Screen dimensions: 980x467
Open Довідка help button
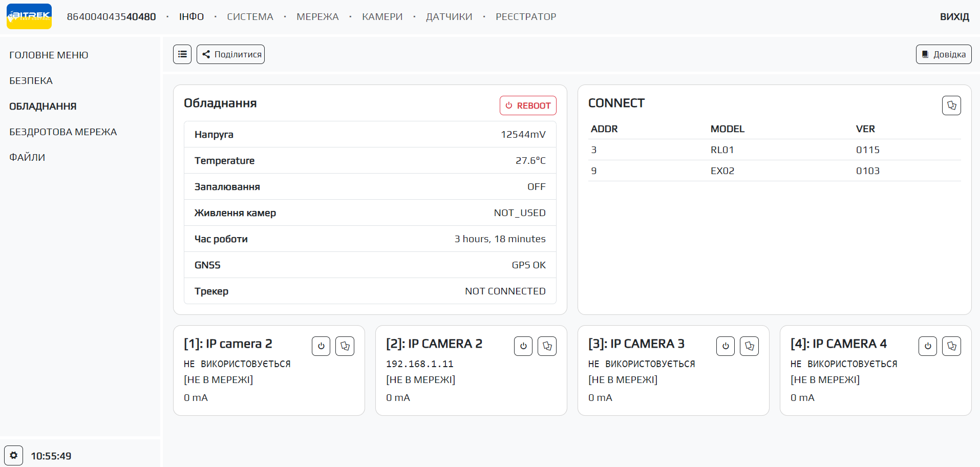tap(944, 54)
